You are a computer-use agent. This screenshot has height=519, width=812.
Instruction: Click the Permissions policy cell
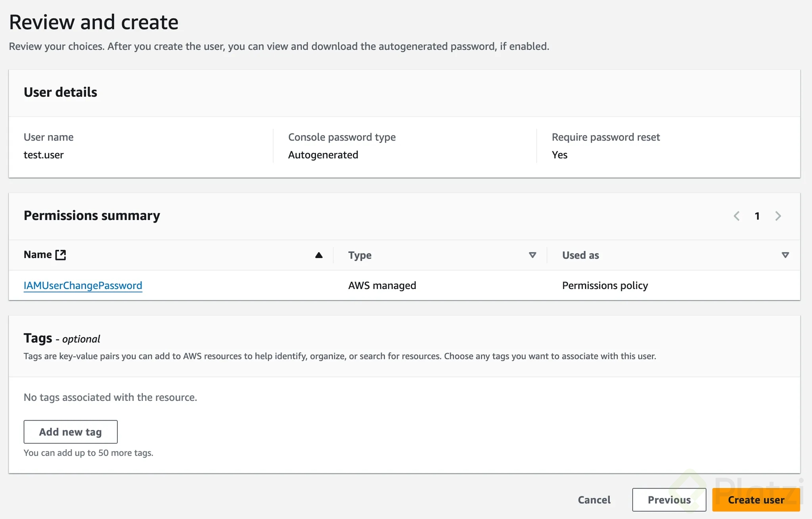[x=605, y=285]
